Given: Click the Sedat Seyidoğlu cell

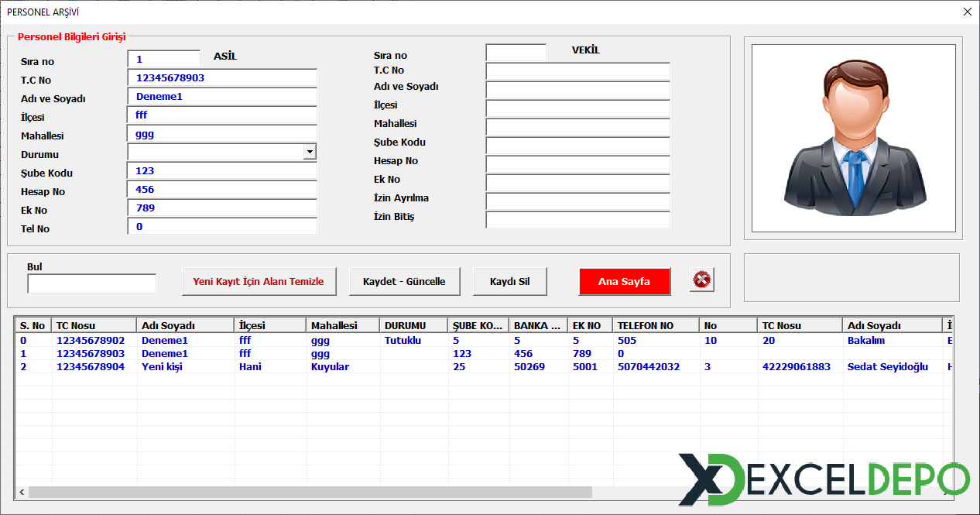Looking at the screenshot, I should (x=888, y=366).
